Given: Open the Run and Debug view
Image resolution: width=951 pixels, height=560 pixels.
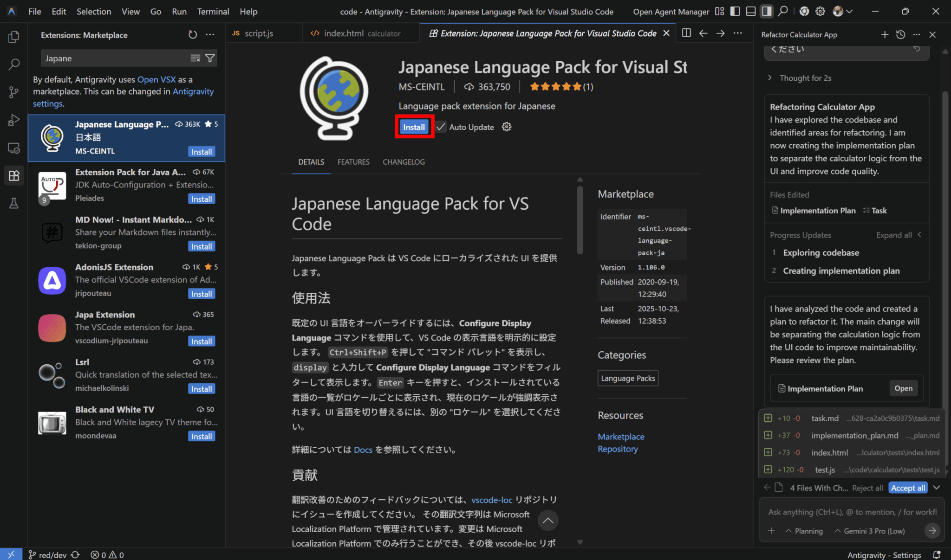Looking at the screenshot, I should (14, 120).
